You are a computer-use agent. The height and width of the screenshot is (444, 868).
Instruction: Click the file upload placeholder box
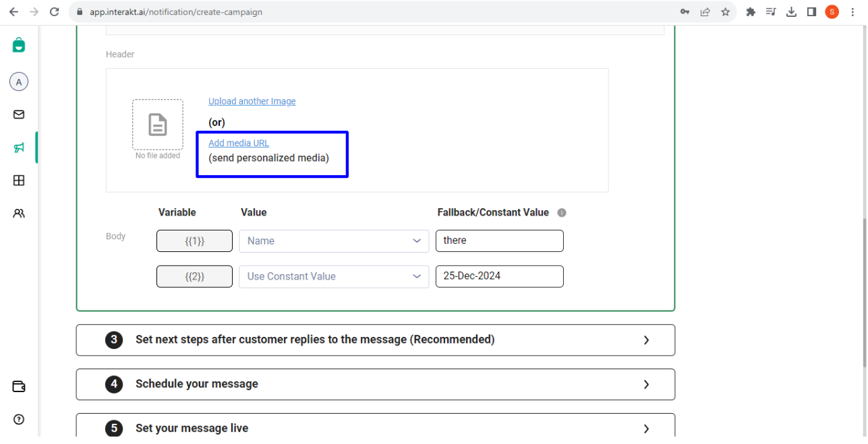pyautogui.click(x=157, y=125)
